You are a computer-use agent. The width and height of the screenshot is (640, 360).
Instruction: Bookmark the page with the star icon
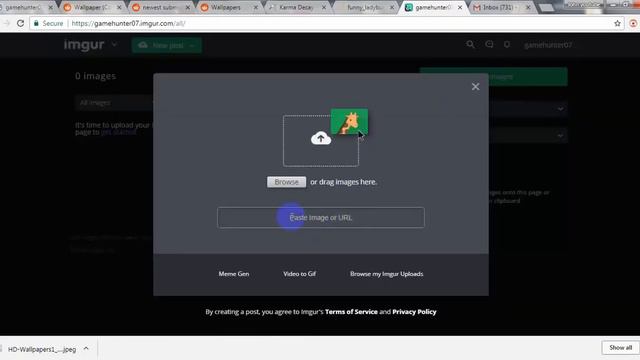617,24
